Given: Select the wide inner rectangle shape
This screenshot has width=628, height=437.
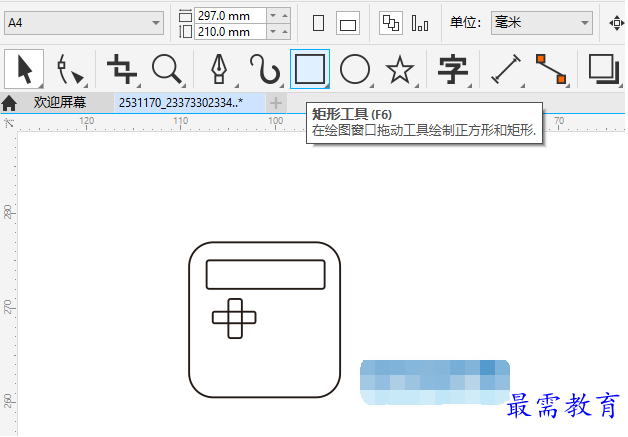Looking at the screenshot, I should pos(266,274).
